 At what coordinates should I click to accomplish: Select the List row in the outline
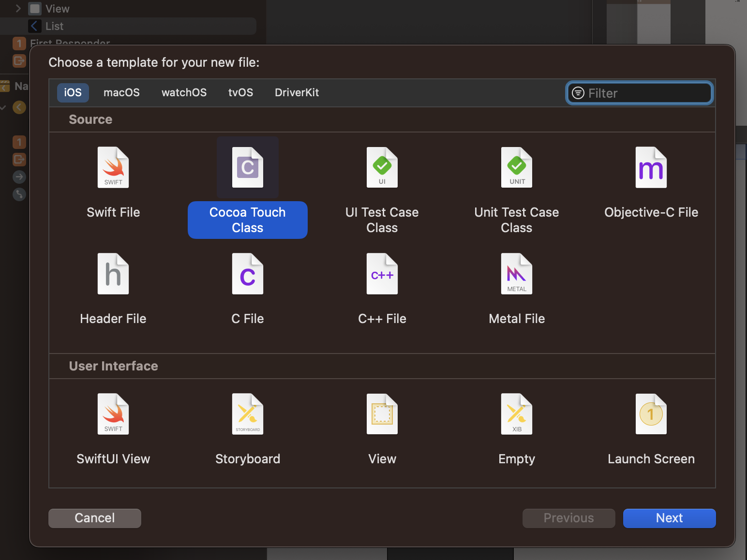tap(128, 26)
